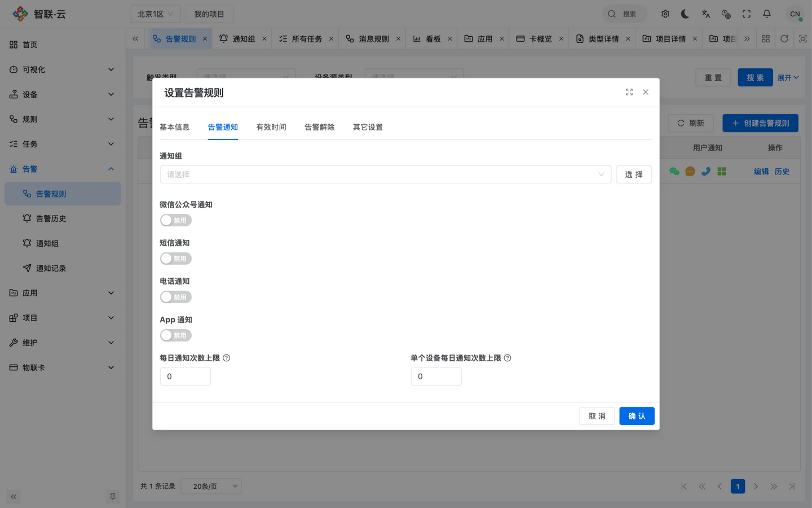Switch to dark mode moon icon

[685, 14]
